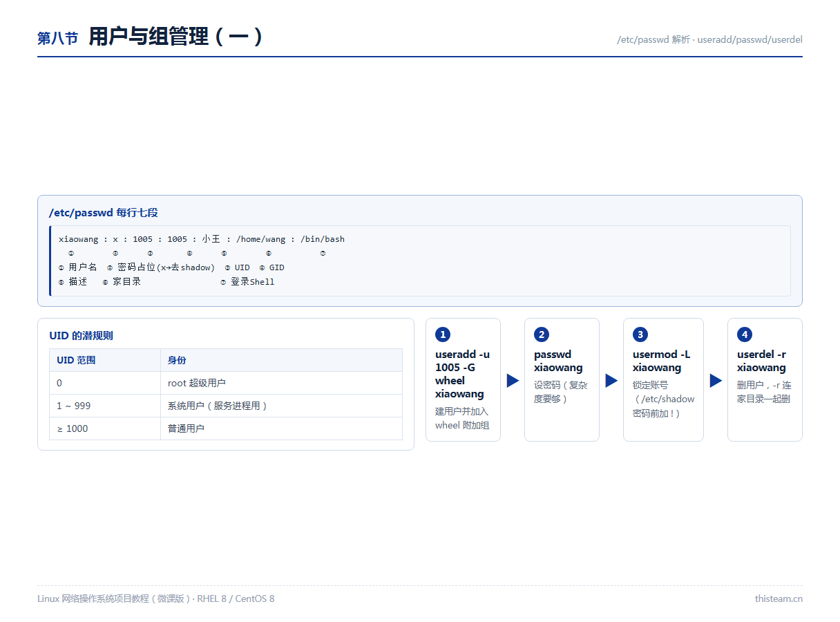Open the 'thisteam.cn' footer link
This screenshot has height=622, width=840.
point(779,599)
